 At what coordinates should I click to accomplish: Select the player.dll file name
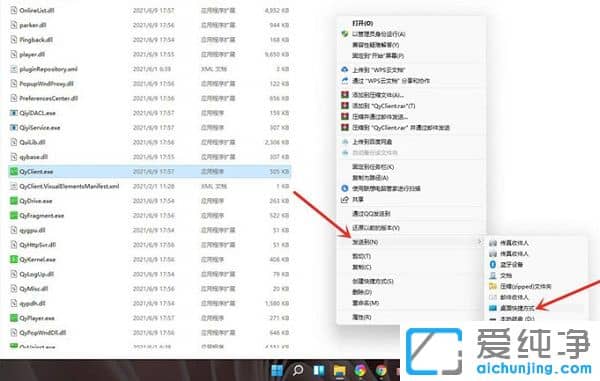(x=32, y=55)
